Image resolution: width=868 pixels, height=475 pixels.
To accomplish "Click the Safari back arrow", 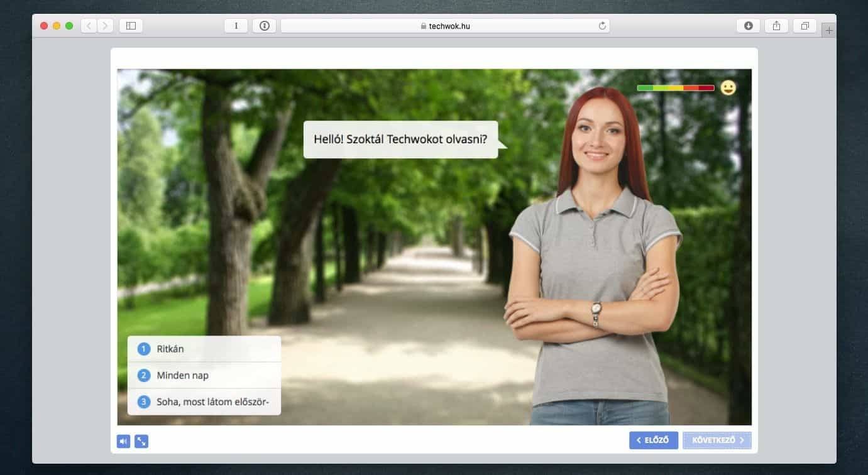I will [89, 26].
